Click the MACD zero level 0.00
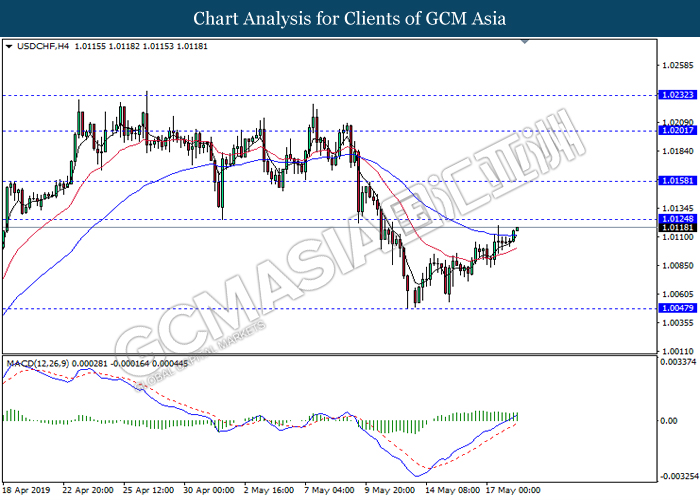 (x=669, y=421)
